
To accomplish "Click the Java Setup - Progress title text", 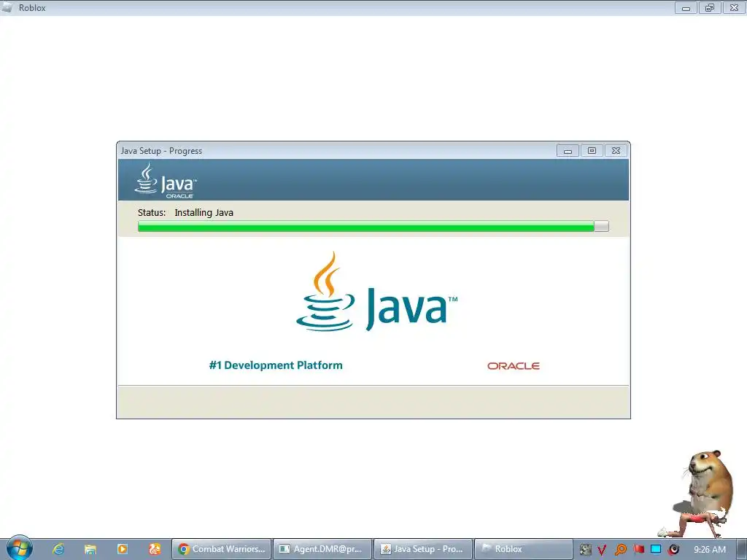I will click(161, 151).
